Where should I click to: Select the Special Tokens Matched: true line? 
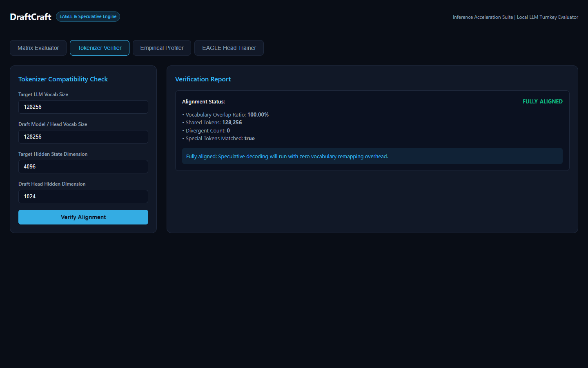point(218,139)
